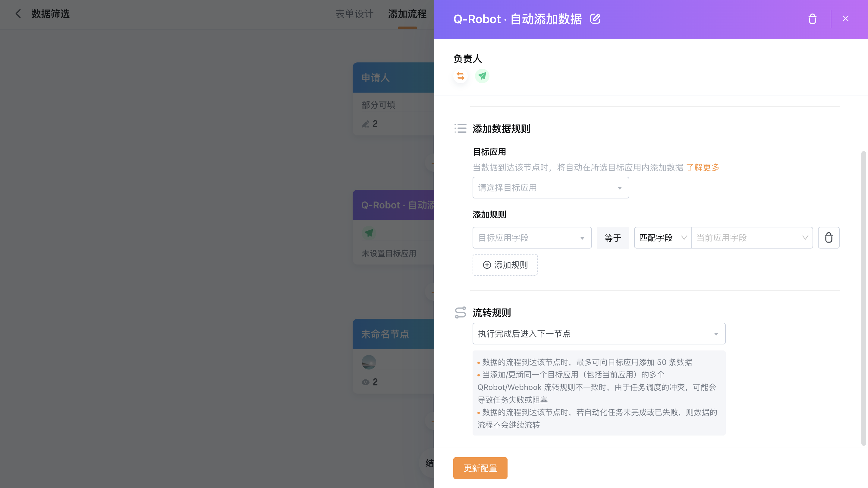This screenshot has width=868, height=488.
Task: Click the 部分可填 text in the 申请人 node
Action: (379, 105)
